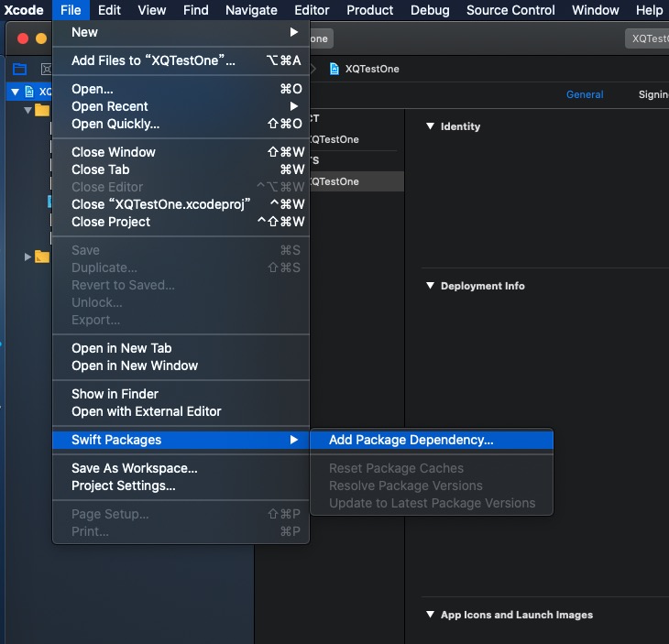669x644 pixels.
Task: Select the highlighted XQTestOne target
Action: tap(356, 181)
